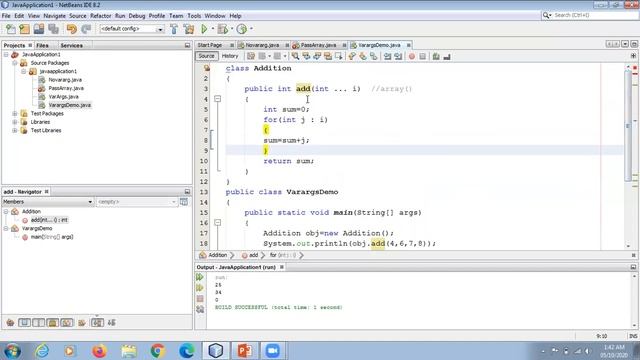The height and width of the screenshot is (360, 640).
Task: Open Firefox from the taskbar
Action: pos(99,351)
